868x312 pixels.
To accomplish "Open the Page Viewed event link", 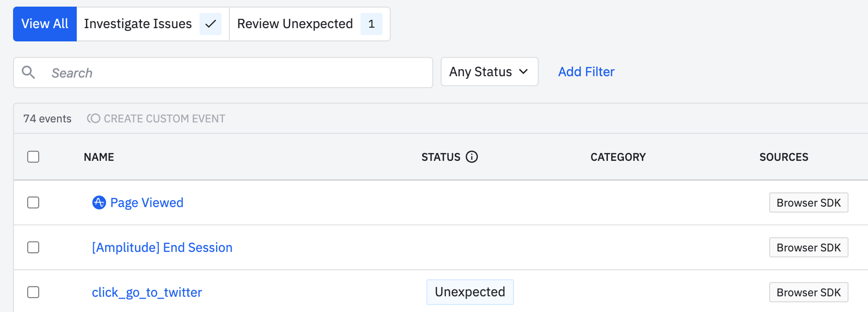I will 147,203.
